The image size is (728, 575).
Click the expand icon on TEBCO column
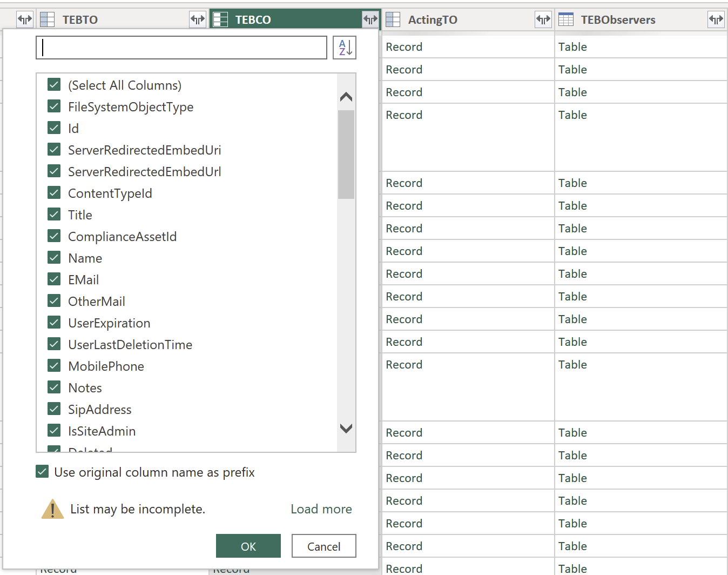[x=370, y=20]
